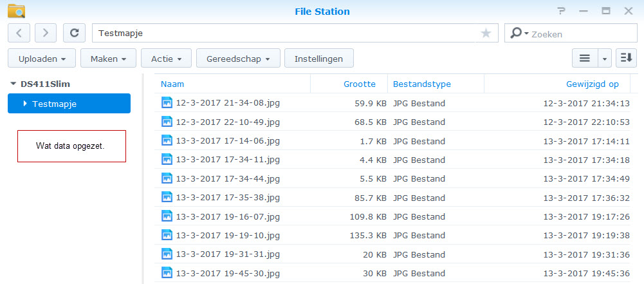Collapse the DS411Slim tree node
This screenshot has height=284, width=644.
(13, 84)
